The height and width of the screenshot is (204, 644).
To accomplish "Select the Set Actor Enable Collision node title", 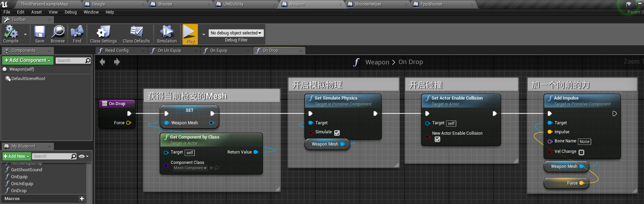I will [457, 98].
